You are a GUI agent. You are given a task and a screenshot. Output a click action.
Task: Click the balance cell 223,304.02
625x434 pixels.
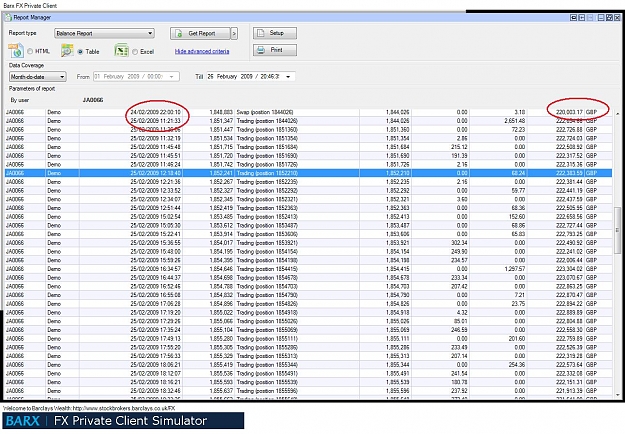(x=569, y=269)
